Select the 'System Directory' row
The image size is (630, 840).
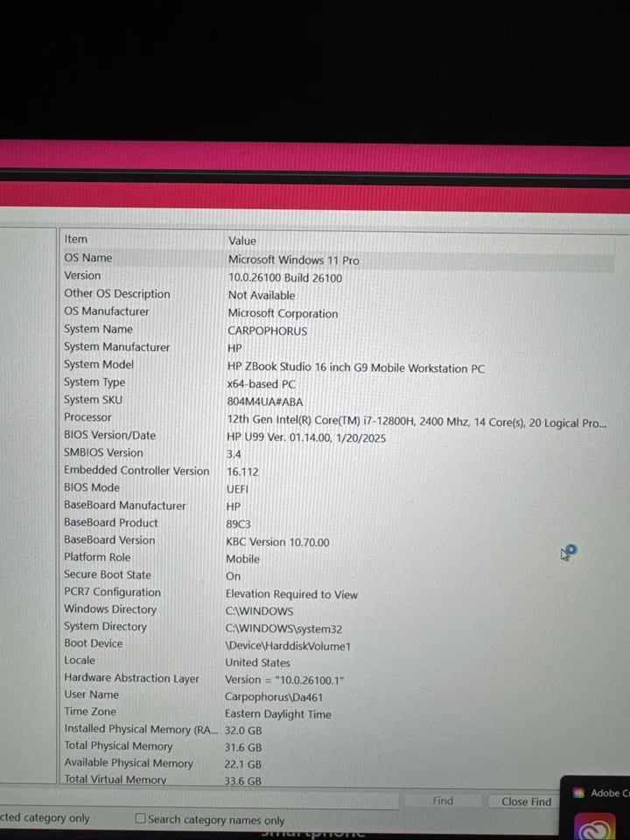(105, 626)
